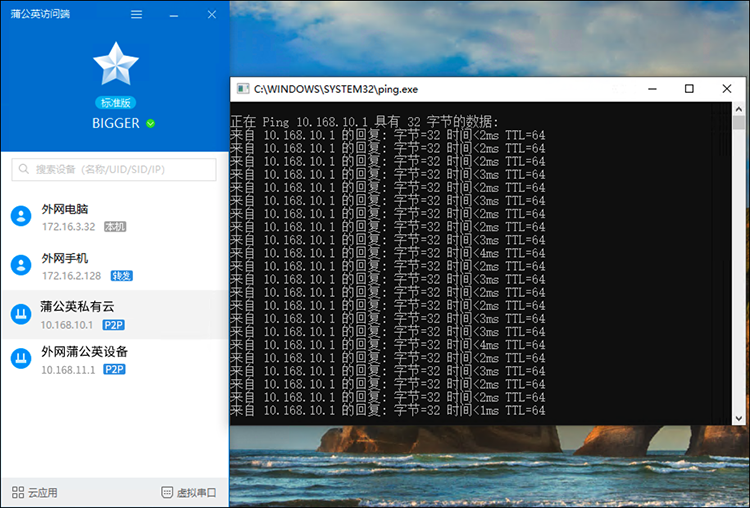Open the hamburger menu in 蒲公英访问端
This screenshot has height=508, width=750.
tap(136, 15)
